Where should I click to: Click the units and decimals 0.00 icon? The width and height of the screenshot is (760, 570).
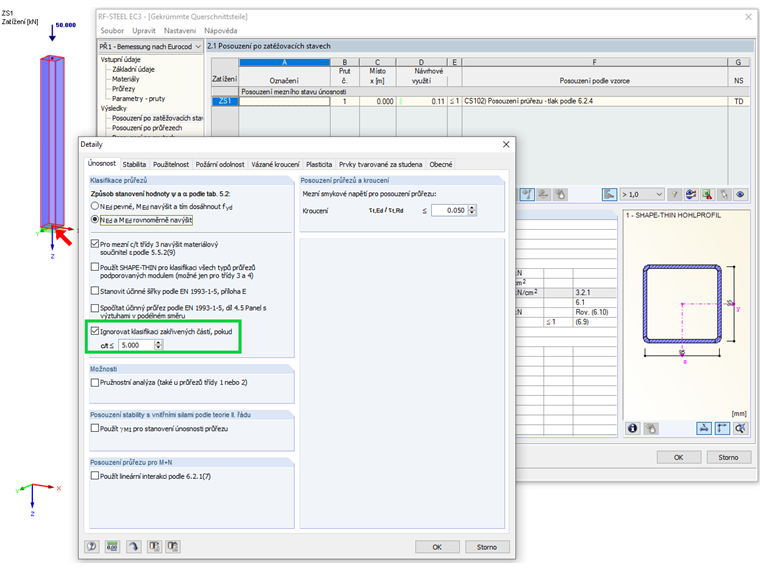pos(112,546)
